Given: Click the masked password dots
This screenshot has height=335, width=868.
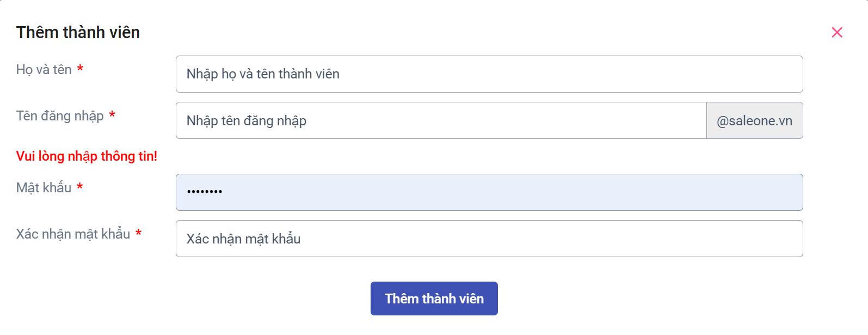Looking at the screenshot, I should click(x=205, y=192).
